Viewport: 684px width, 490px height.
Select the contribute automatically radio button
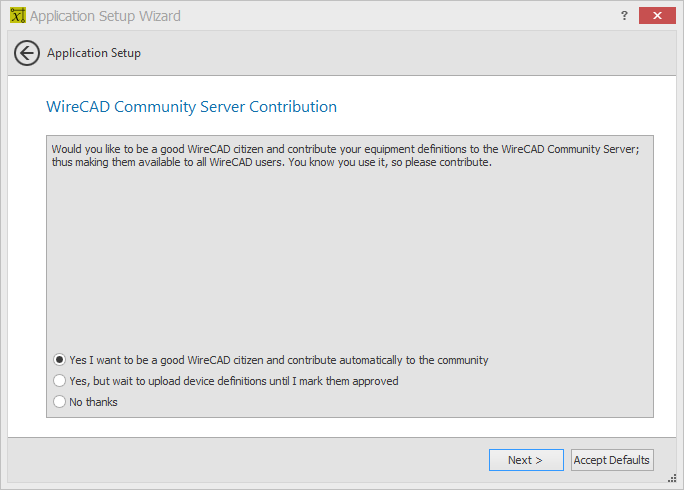[59, 360]
